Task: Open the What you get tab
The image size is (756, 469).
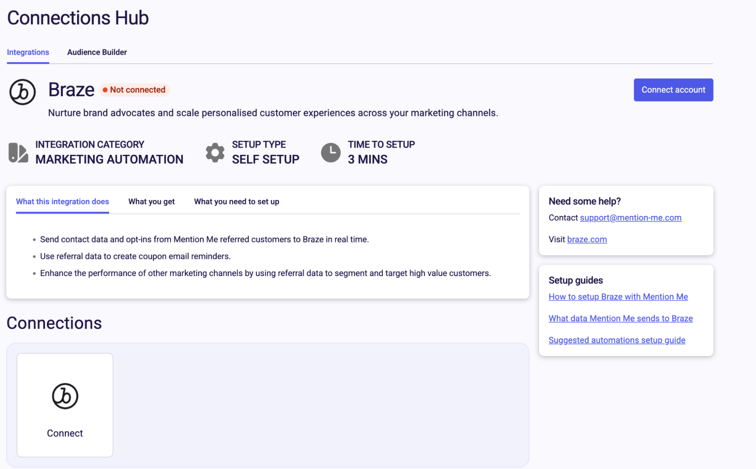Action: pos(151,201)
